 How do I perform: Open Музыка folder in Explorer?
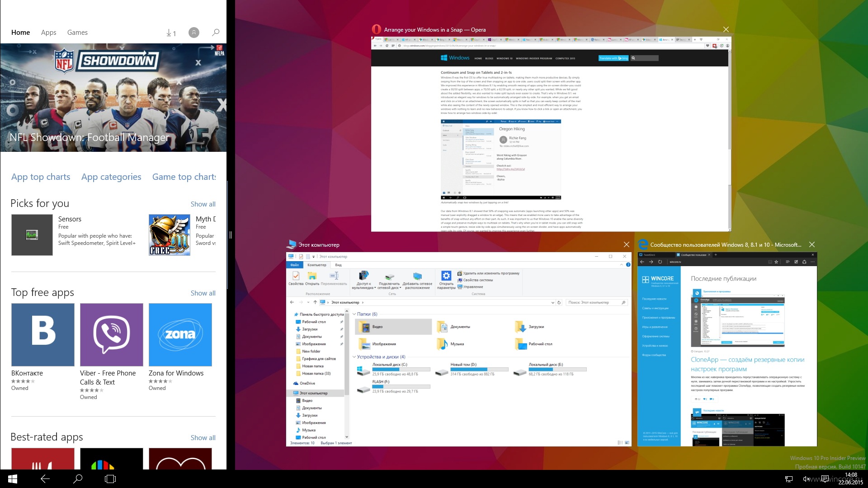(x=451, y=344)
